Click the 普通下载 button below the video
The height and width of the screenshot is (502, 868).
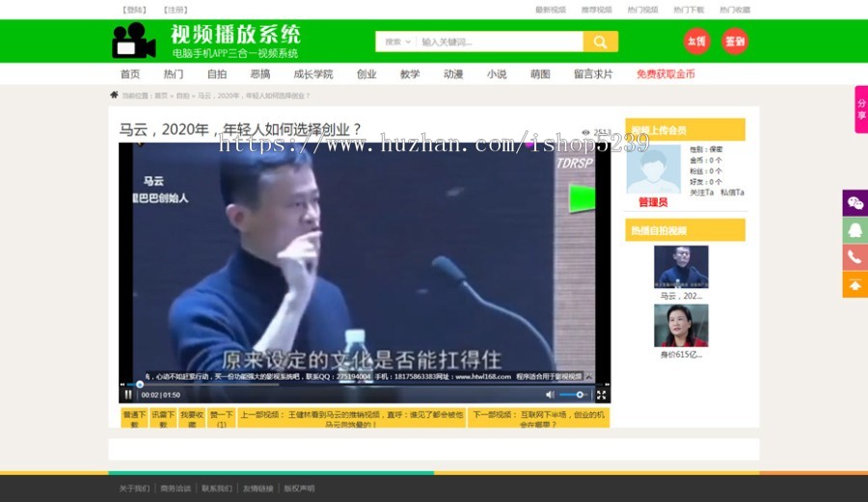click(x=134, y=418)
